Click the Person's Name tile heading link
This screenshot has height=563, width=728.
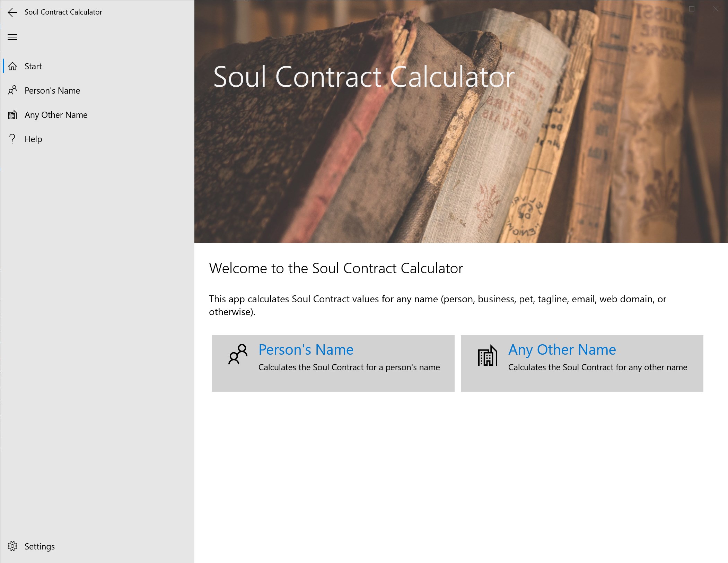(x=306, y=349)
